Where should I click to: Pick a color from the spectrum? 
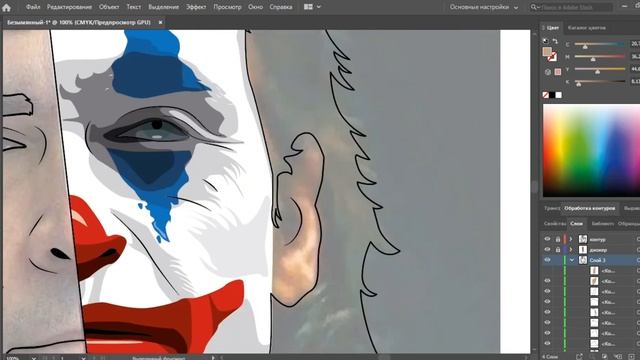click(591, 150)
